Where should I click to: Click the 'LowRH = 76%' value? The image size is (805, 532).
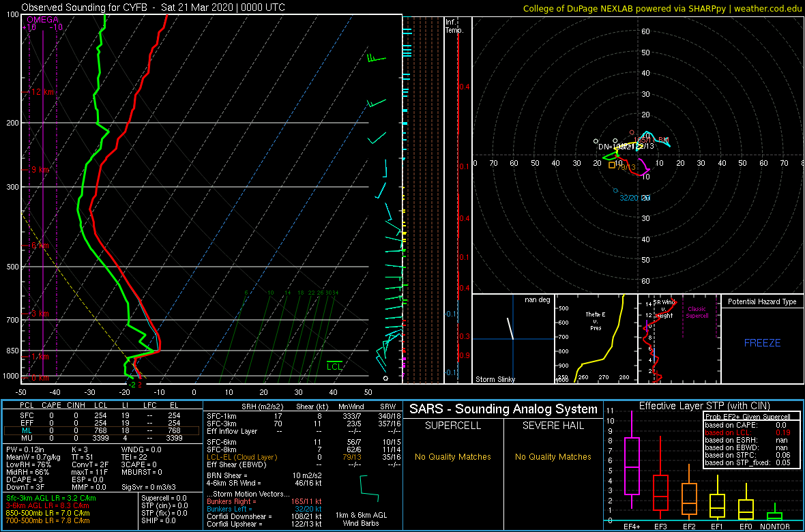27,464
